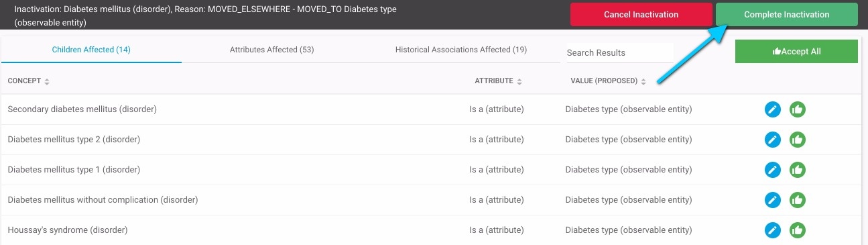Viewport: 868px width, 245px height.
Task: Edit the Houssay's syndrome row
Action: (x=773, y=230)
